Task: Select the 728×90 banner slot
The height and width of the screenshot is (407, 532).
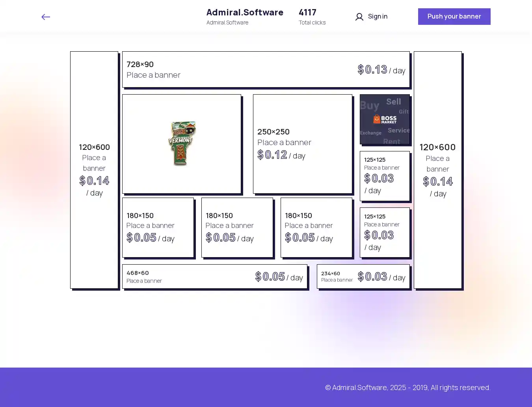Action: point(266,69)
